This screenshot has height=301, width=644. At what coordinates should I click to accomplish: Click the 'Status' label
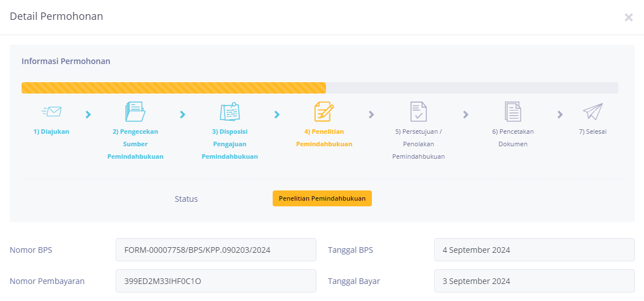coord(186,199)
